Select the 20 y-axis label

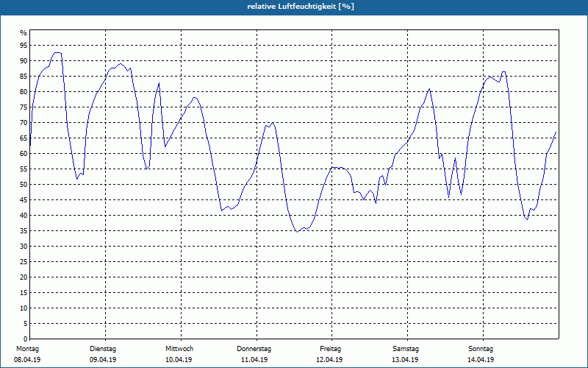(x=24, y=277)
